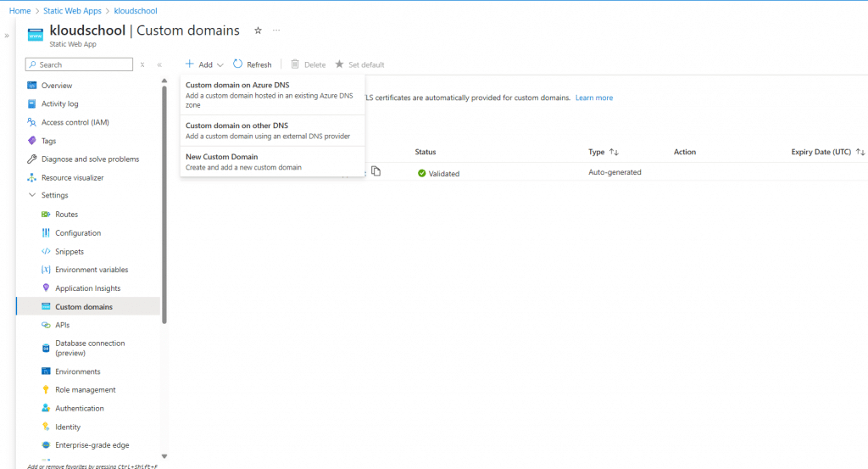Collapse the sidebar with the double chevron

click(159, 64)
